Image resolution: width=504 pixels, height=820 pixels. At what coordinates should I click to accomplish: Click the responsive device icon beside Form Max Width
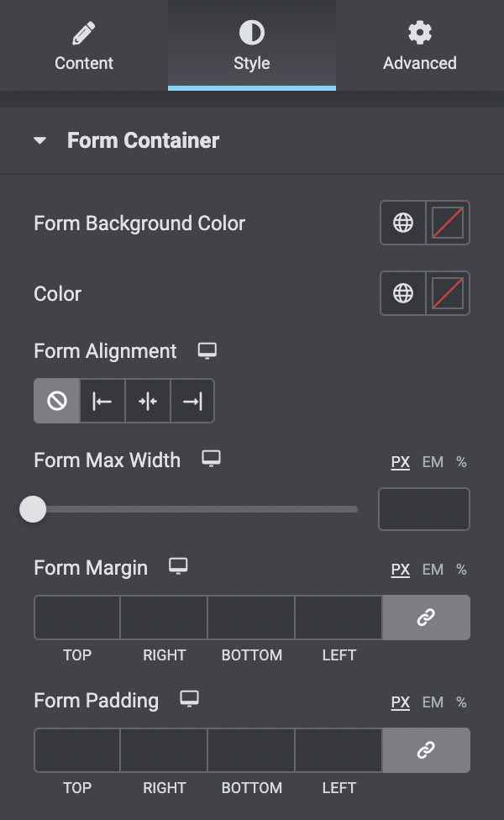[211, 459]
